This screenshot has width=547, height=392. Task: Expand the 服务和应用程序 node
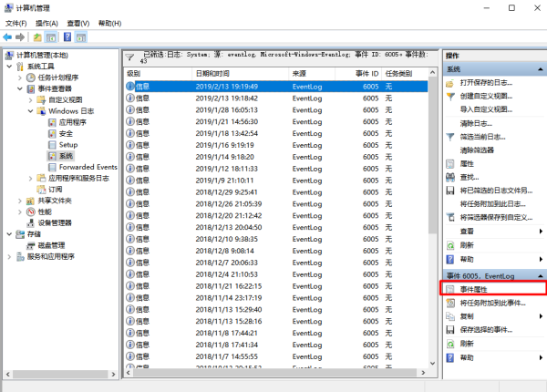(x=10, y=256)
